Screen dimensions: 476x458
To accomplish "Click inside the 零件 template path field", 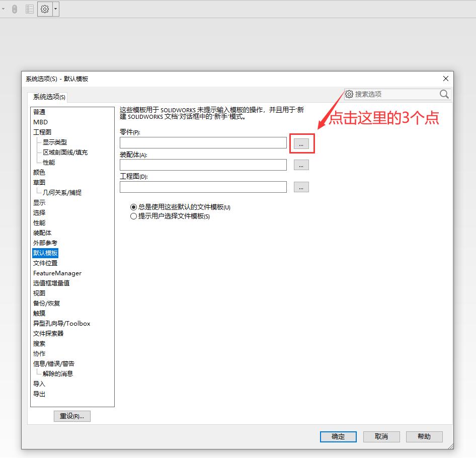I will [203, 143].
